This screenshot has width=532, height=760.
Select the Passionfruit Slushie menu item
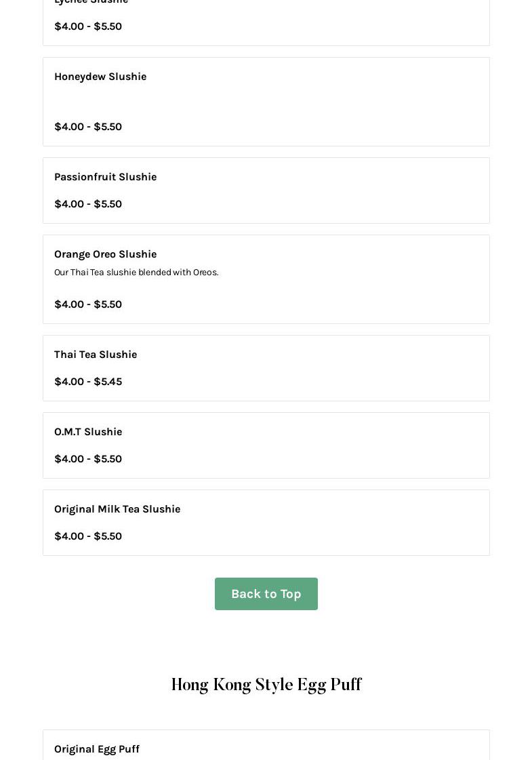point(105,177)
